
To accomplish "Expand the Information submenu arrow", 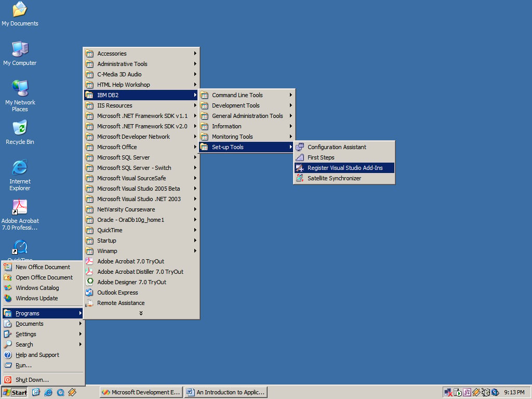I will pos(291,126).
